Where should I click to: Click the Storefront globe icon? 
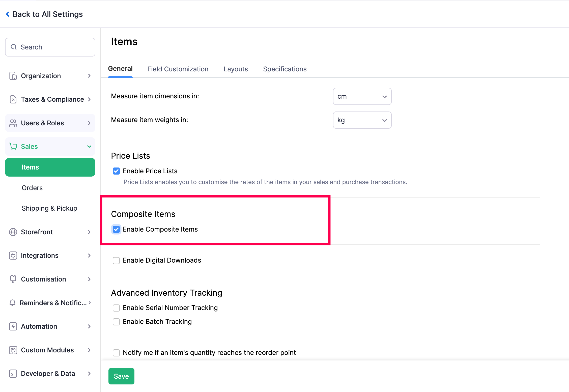pos(13,232)
